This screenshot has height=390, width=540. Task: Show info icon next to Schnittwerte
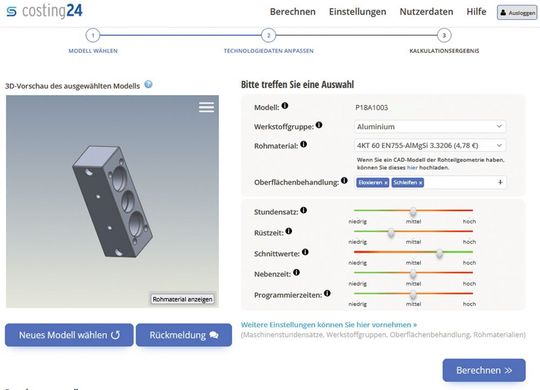coord(305,252)
